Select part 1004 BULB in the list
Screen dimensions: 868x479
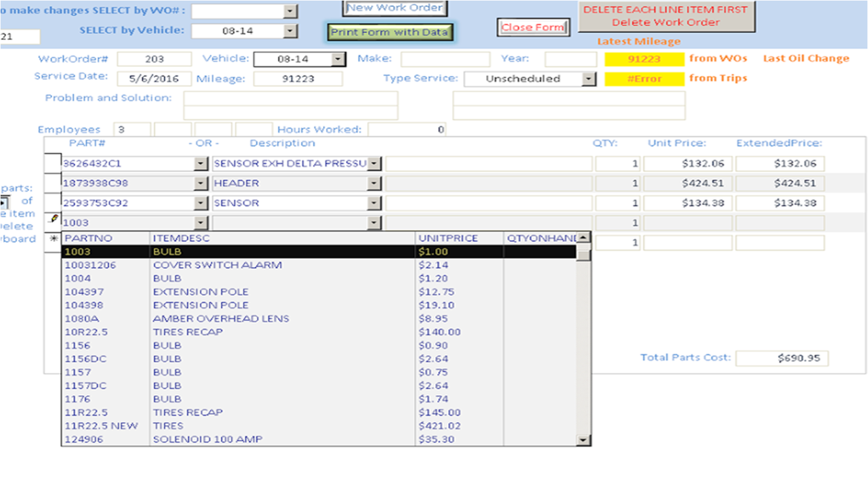319,279
